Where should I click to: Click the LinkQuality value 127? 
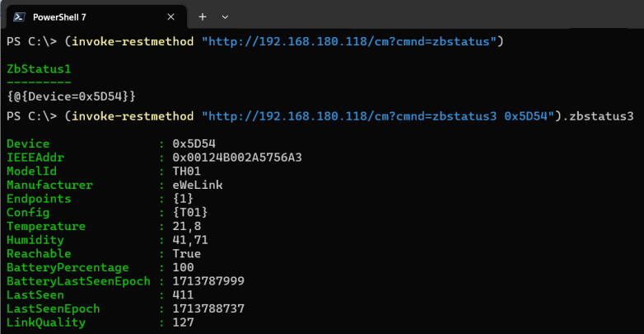(x=183, y=322)
